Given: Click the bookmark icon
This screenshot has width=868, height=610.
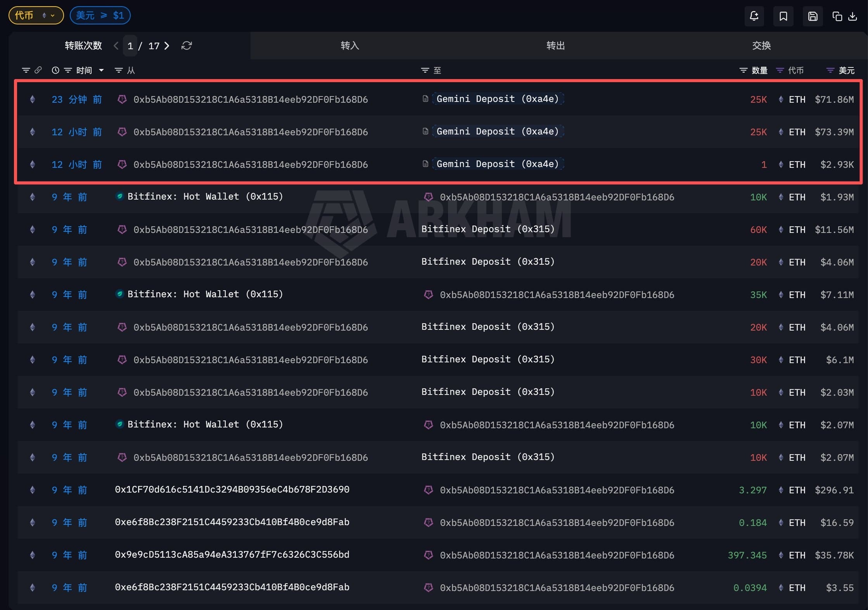Looking at the screenshot, I should (x=783, y=16).
